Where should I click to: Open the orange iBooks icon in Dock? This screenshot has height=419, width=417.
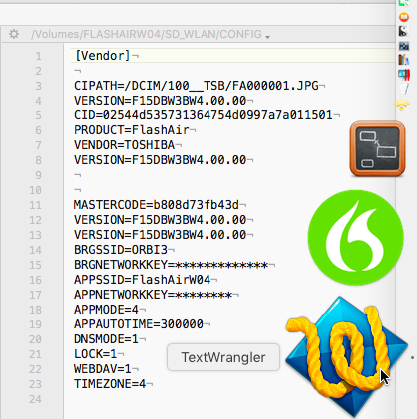[x=404, y=17]
